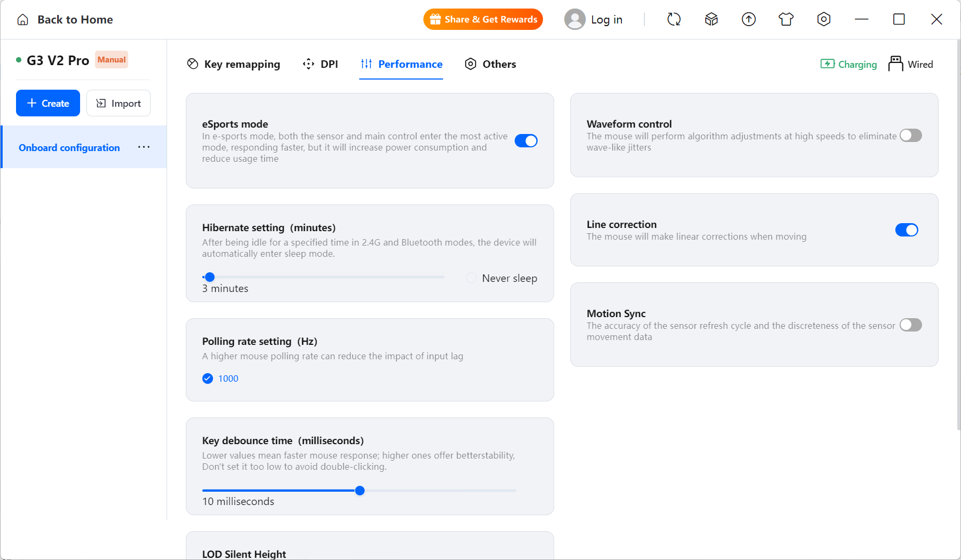This screenshot has width=961, height=560.
Task: Click the Wired connection label
Action: tap(920, 65)
